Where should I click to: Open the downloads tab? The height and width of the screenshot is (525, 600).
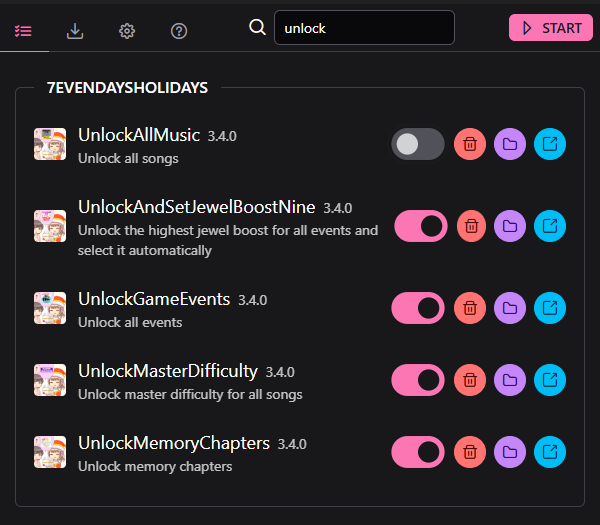(x=75, y=30)
